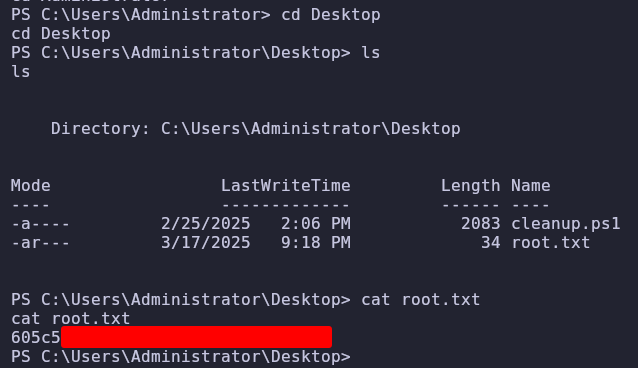The height and width of the screenshot is (368, 638).
Task: Click the final empty PowerShell prompt
Action: tap(181, 357)
